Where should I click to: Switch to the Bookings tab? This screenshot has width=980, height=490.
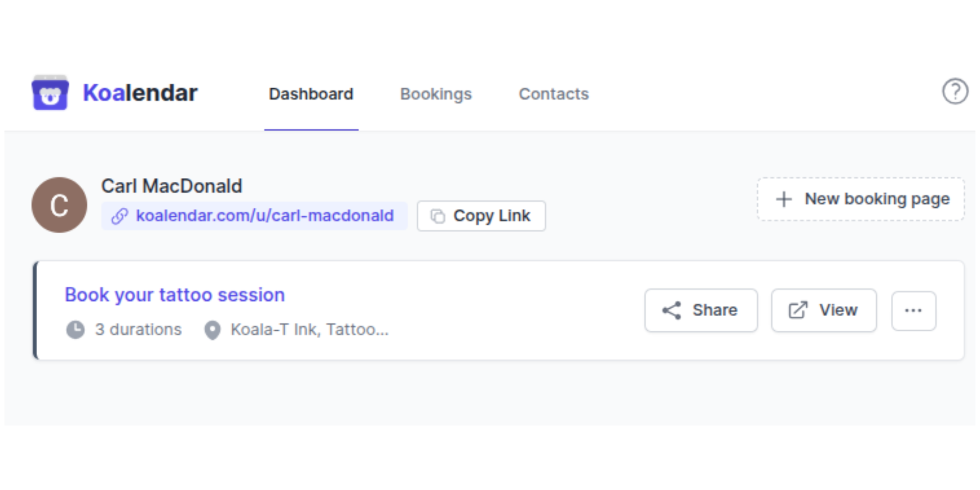436,94
